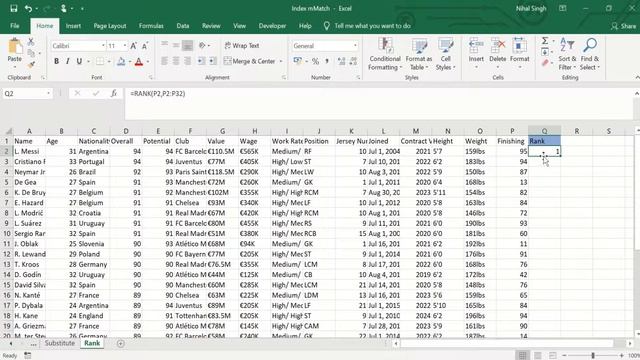
Task: Select Middle Align icon
Action: pos(176,46)
